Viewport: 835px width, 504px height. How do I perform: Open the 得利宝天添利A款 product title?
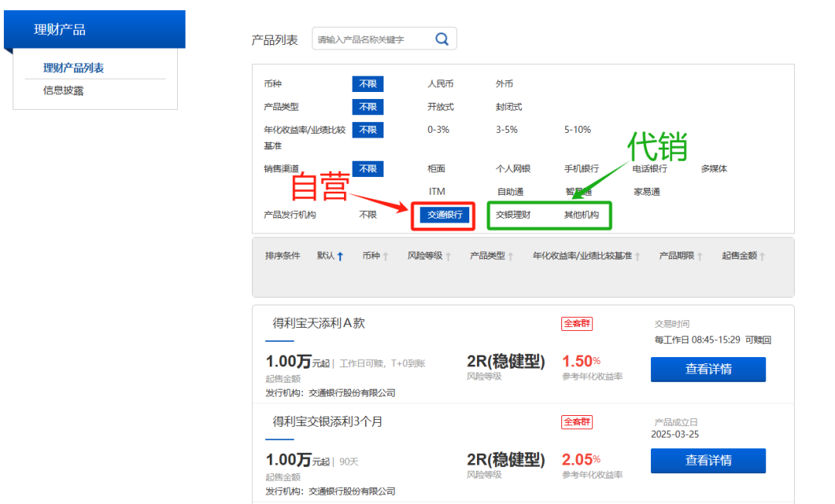pyautogui.click(x=319, y=324)
